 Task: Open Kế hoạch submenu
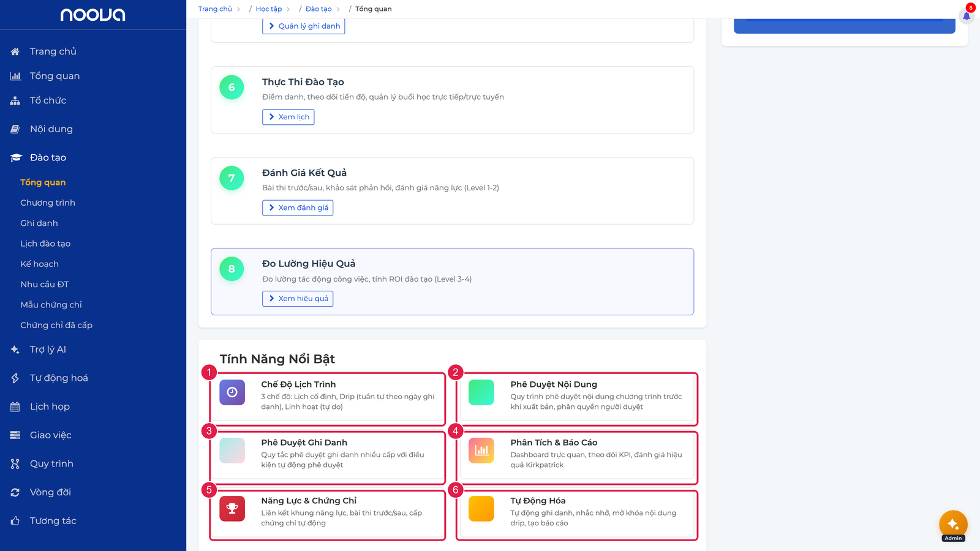point(40,264)
